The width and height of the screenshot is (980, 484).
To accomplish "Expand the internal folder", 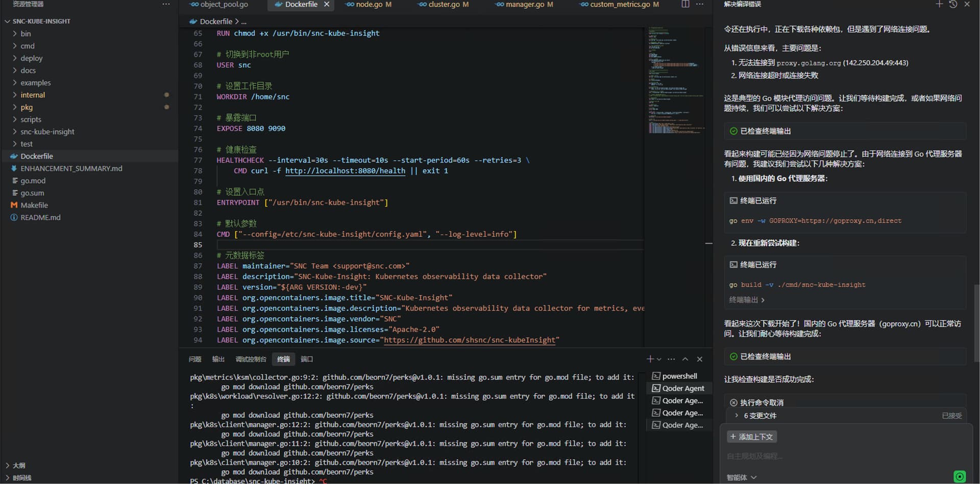I will [33, 95].
